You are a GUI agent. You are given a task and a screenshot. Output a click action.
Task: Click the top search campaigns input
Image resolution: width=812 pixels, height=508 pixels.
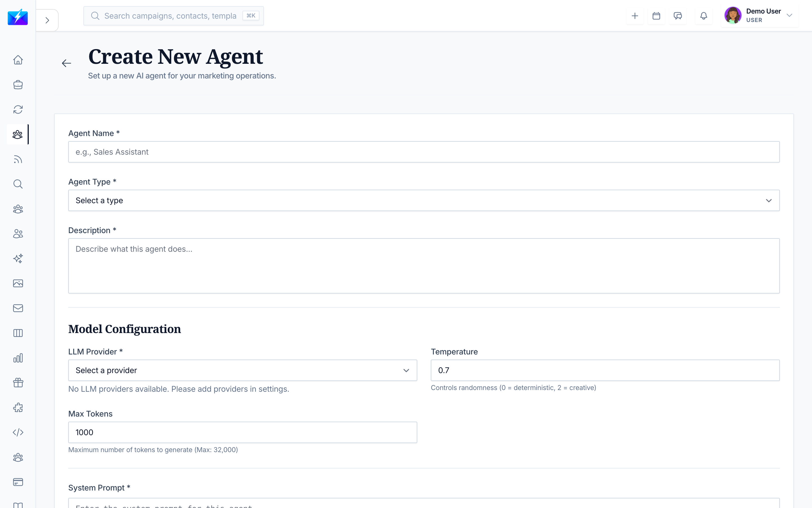tap(173, 16)
